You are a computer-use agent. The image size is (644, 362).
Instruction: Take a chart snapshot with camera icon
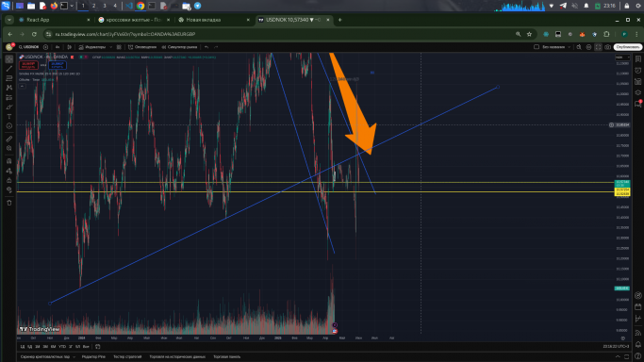pos(608,47)
